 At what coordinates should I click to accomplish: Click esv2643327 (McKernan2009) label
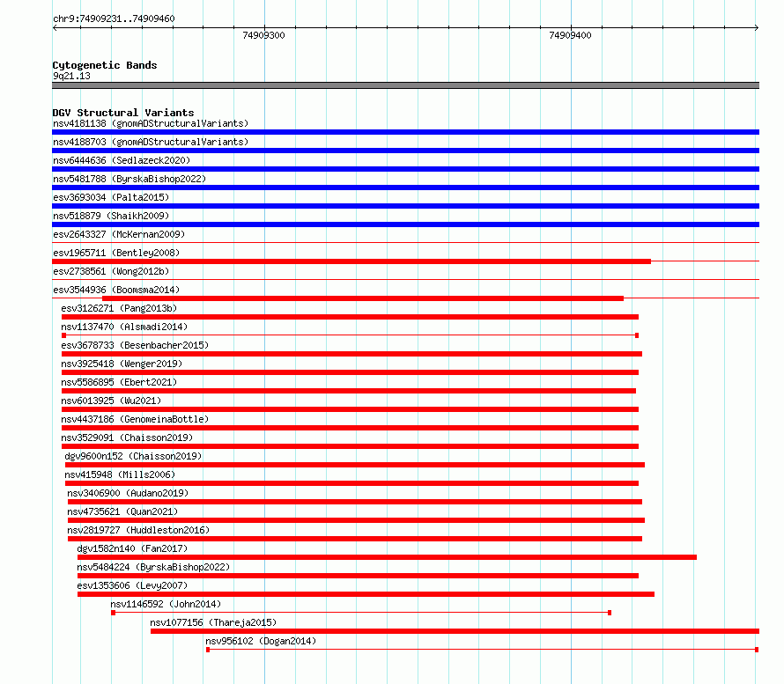pyautogui.click(x=119, y=234)
